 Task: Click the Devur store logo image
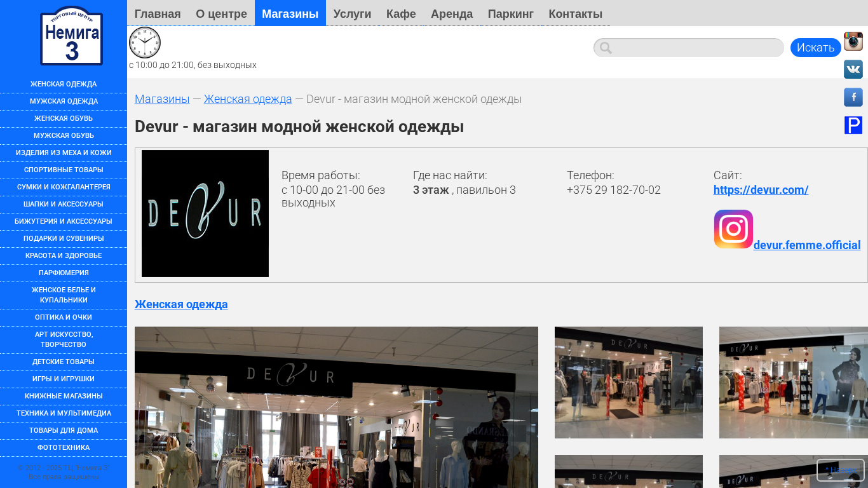(x=205, y=213)
